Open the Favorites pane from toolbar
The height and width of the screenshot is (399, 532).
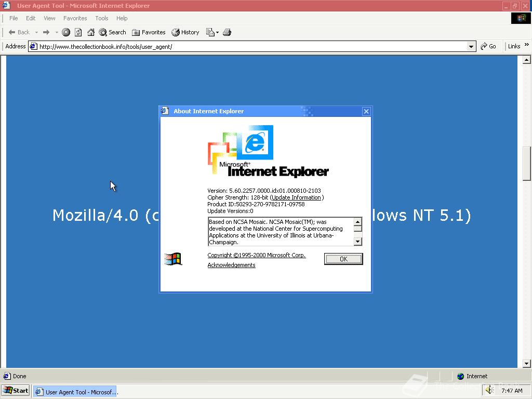pyautogui.click(x=149, y=32)
